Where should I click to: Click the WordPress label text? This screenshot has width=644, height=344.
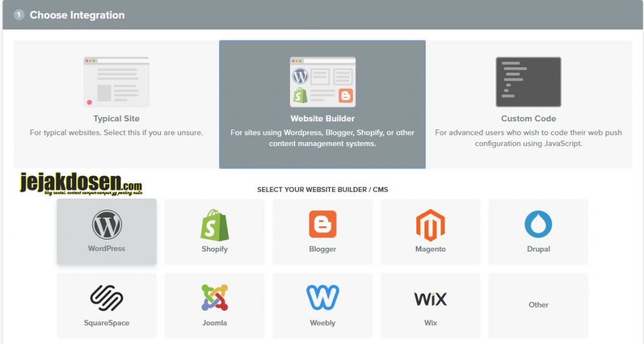(107, 248)
